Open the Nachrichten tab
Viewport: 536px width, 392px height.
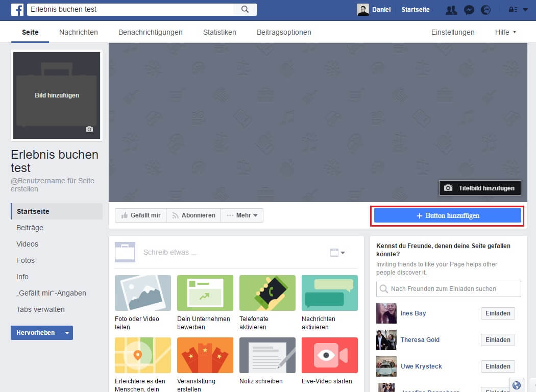coord(78,32)
